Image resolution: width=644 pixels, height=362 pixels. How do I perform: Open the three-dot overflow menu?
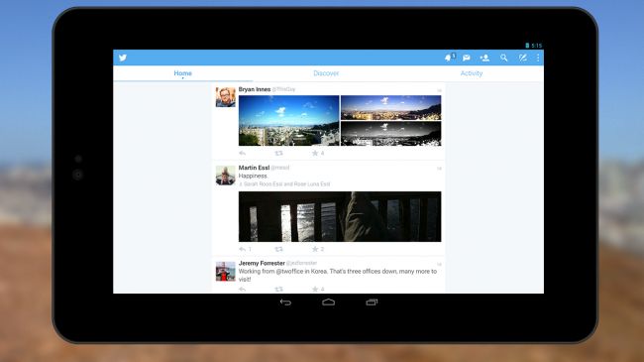(538, 58)
